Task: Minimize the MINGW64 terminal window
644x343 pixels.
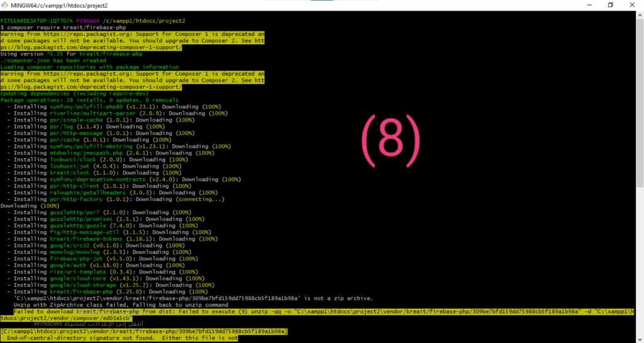Action: pyautogui.click(x=589, y=5)
